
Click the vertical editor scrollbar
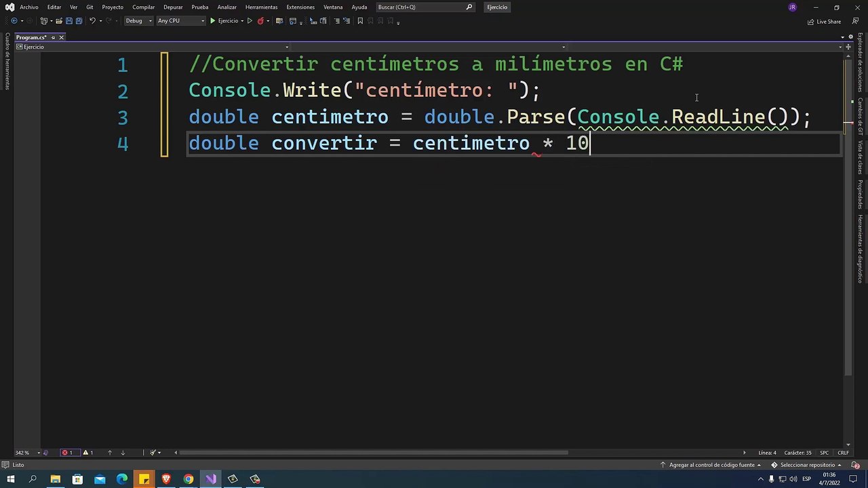848,217
